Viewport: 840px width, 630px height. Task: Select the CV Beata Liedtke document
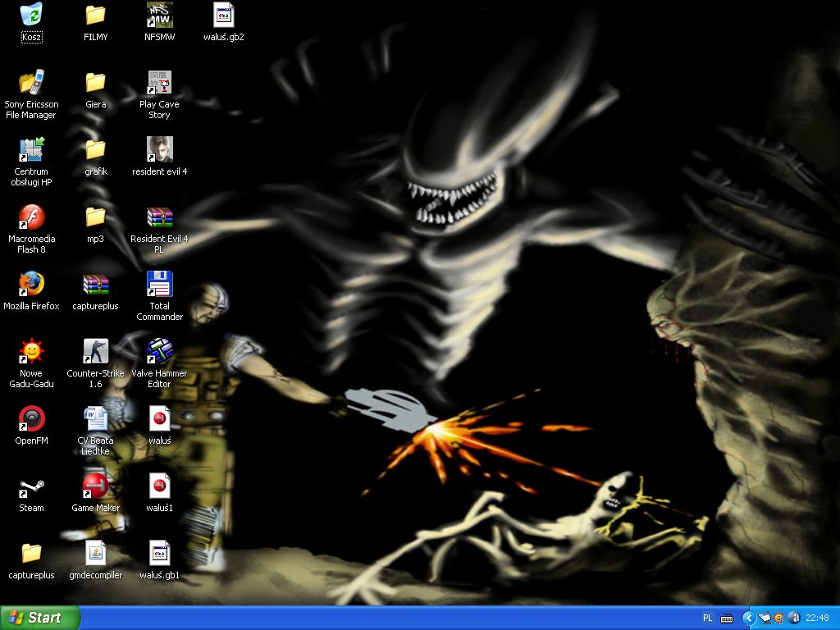[x=95, y=418]
